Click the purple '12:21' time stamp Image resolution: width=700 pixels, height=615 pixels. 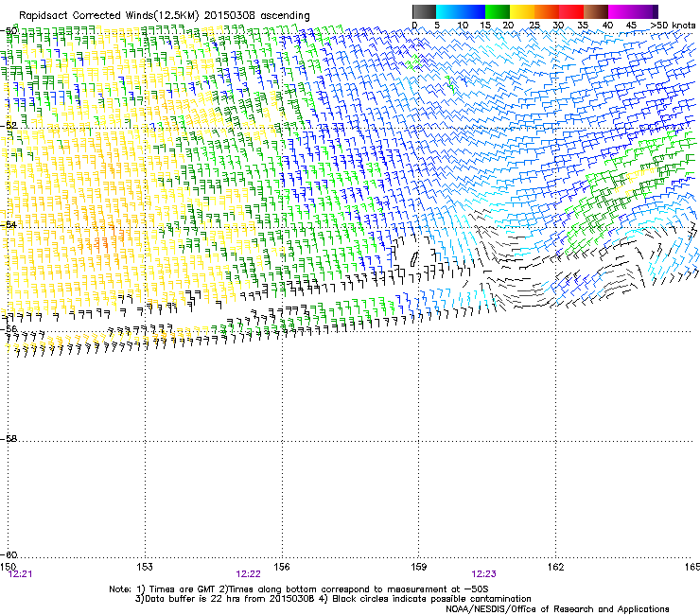(x=21, y=574)
